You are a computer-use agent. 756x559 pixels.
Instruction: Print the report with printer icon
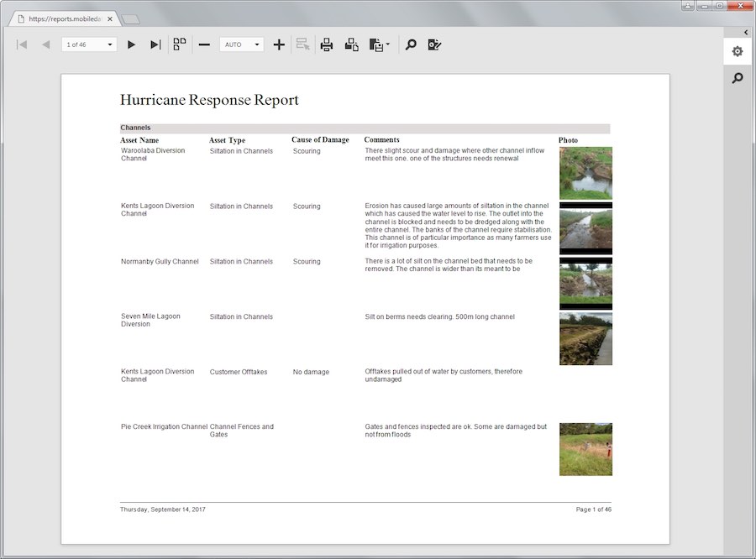[x=327, y=44]
